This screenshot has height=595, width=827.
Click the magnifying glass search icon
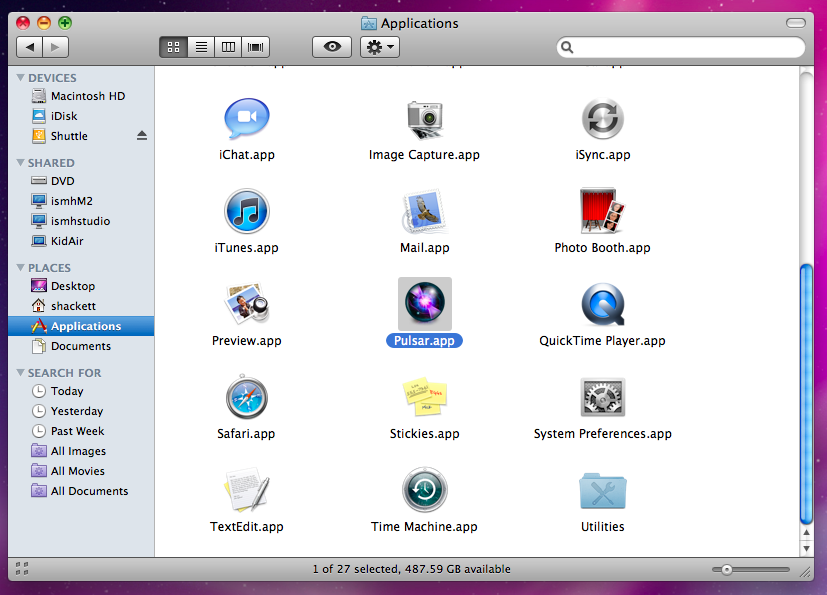(567, 47)
